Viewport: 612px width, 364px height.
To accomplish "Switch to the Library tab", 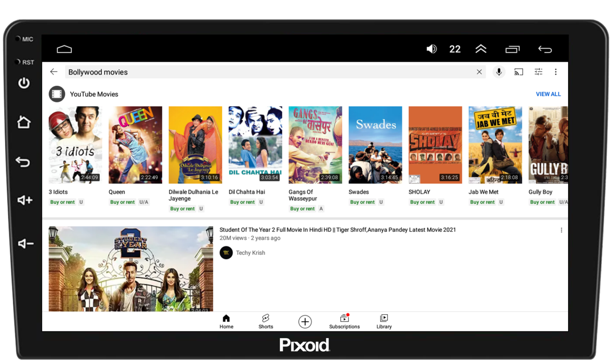I will click(x=384, y=321).
